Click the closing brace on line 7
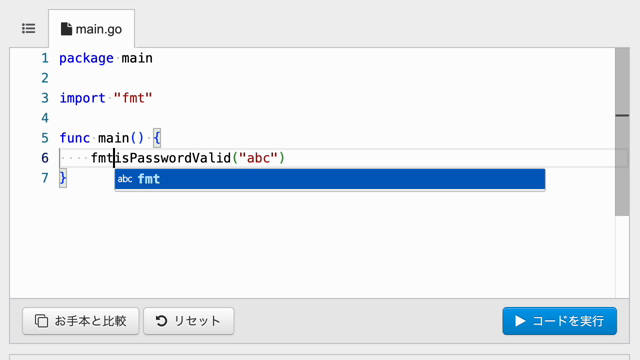Screen dimensions: 640x360 63,178
